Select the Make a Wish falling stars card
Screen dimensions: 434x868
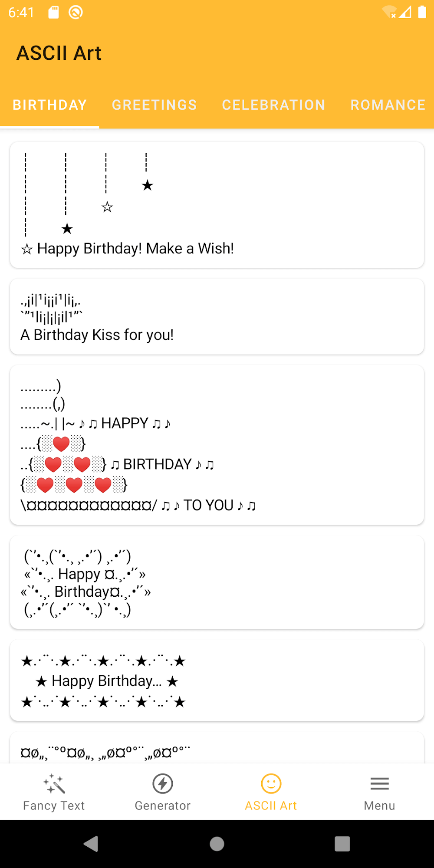[x=217, y=205]
